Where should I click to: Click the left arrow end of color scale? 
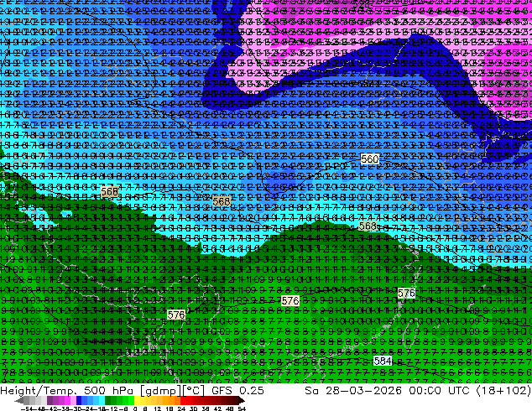(18, 401)
